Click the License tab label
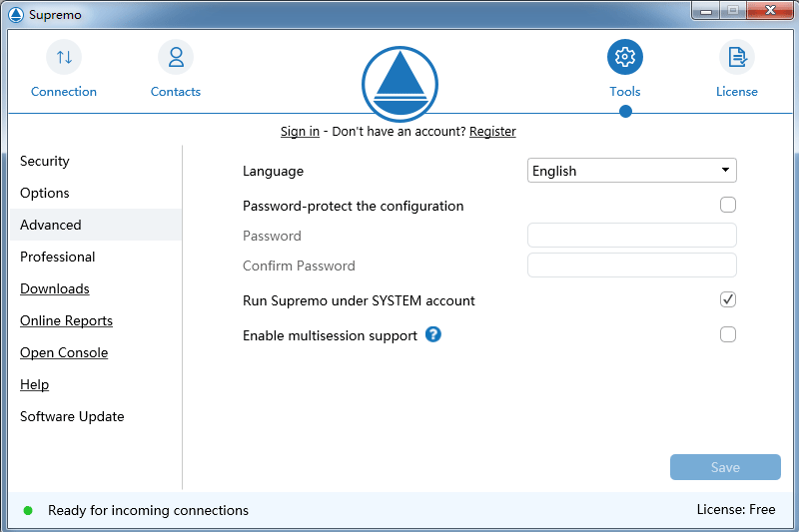The height and width of the screenshot is (532, 799). 737,92
